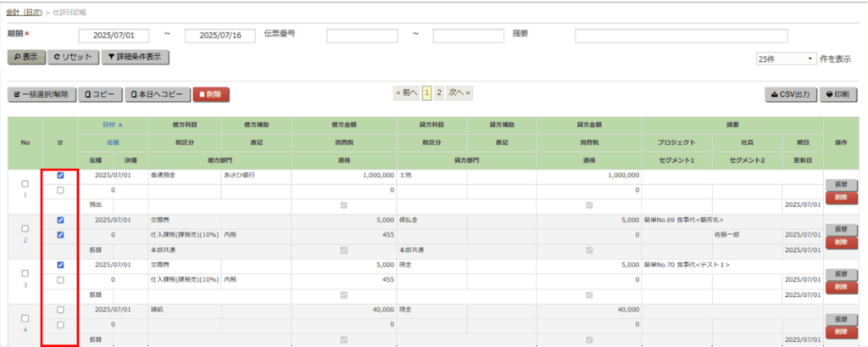The width and height of the screenshot is (868, 347).
Task: Click the 表示 search button
Action: coord(26,57)
